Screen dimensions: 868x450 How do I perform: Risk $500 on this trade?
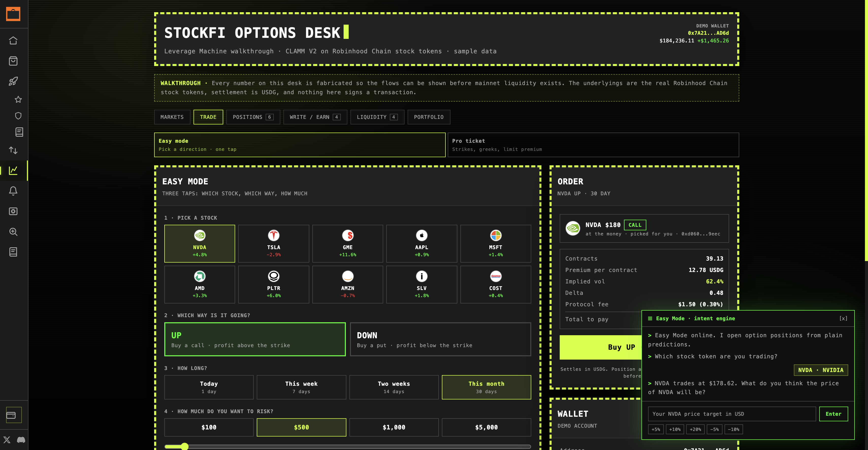[x=301, y=427]
